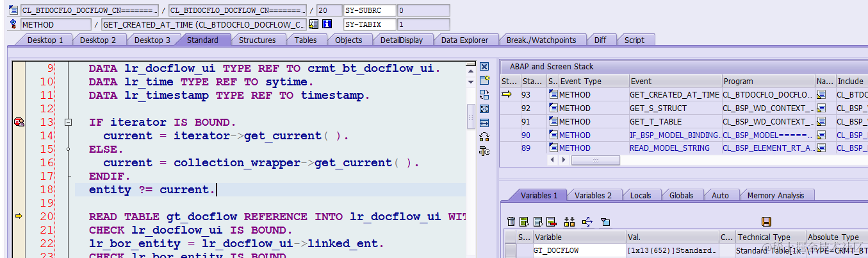Click the trash icon in the Variables toolbar
868x258 pixels.
point(511,221)
